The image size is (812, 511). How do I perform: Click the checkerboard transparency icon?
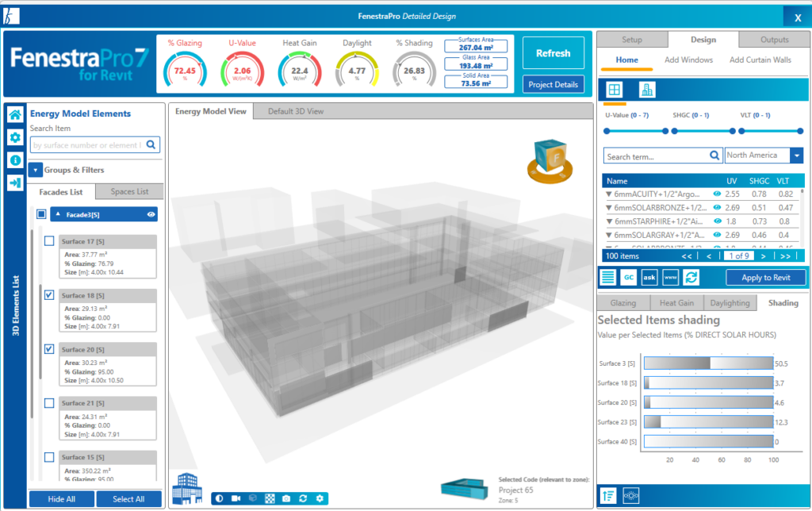pos(270,498)
